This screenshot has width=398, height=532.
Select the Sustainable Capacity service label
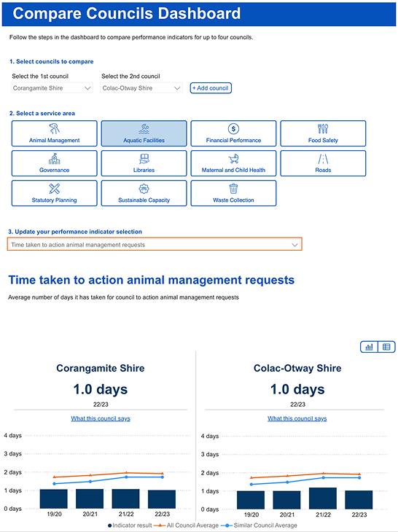(144, 200)
